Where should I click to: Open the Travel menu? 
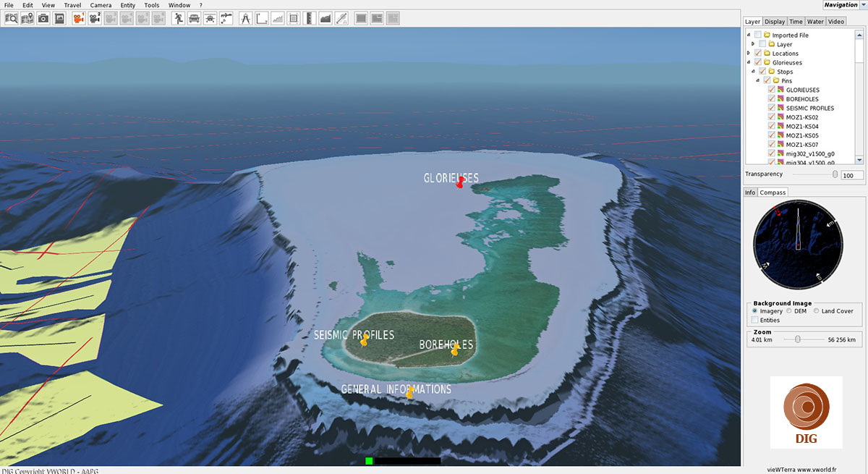72,5
